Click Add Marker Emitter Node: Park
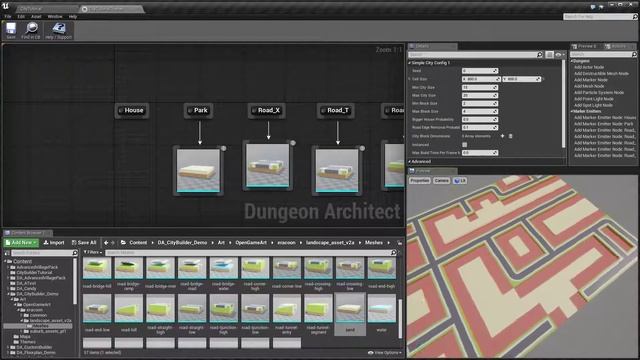640x360 pixels. 603,124
